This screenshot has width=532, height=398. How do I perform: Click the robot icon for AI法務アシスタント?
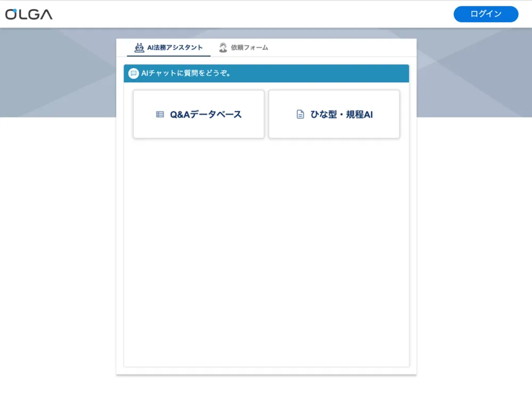[139, 47]
